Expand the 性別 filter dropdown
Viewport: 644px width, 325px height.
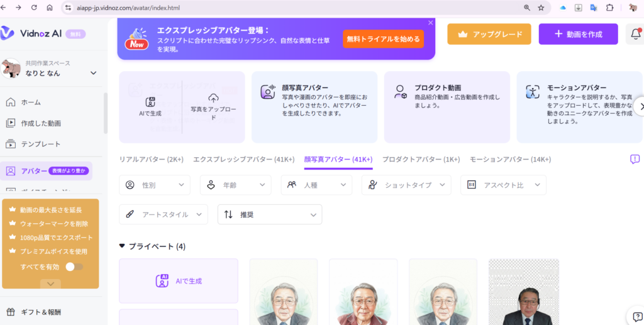154,185
